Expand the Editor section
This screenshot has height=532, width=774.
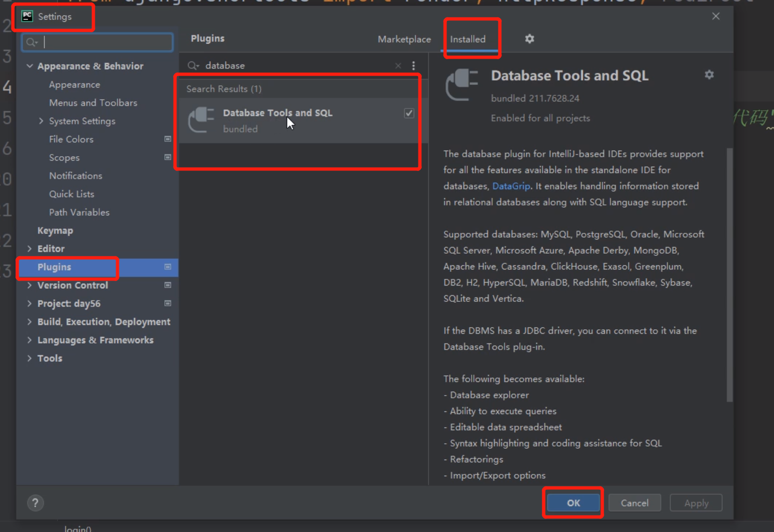pos(30,249)
